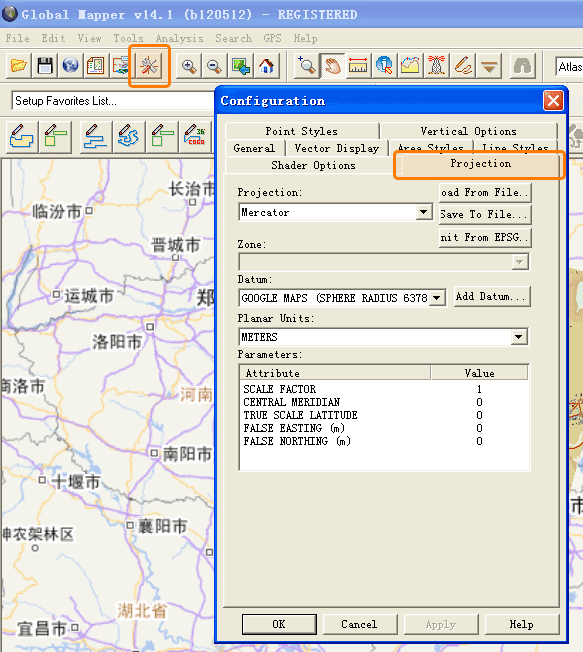Click the zoom-to-layer map arrow icon

tap(240, 66)
